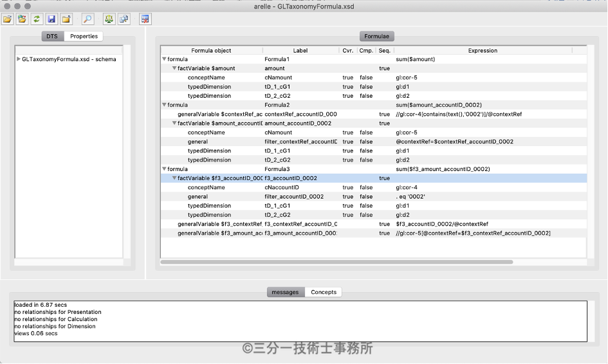Click the amount_accountID_0002 label cell

298,123
